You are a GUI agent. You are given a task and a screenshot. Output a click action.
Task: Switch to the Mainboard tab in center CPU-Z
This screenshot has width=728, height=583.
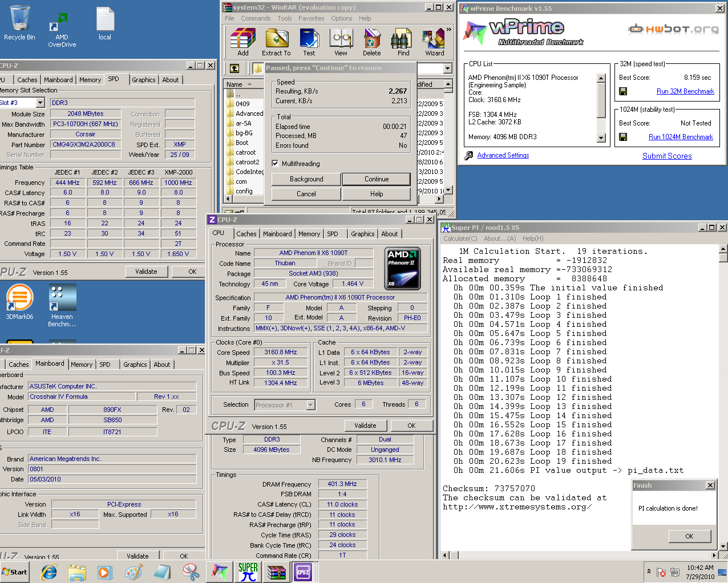coord(277,234)
